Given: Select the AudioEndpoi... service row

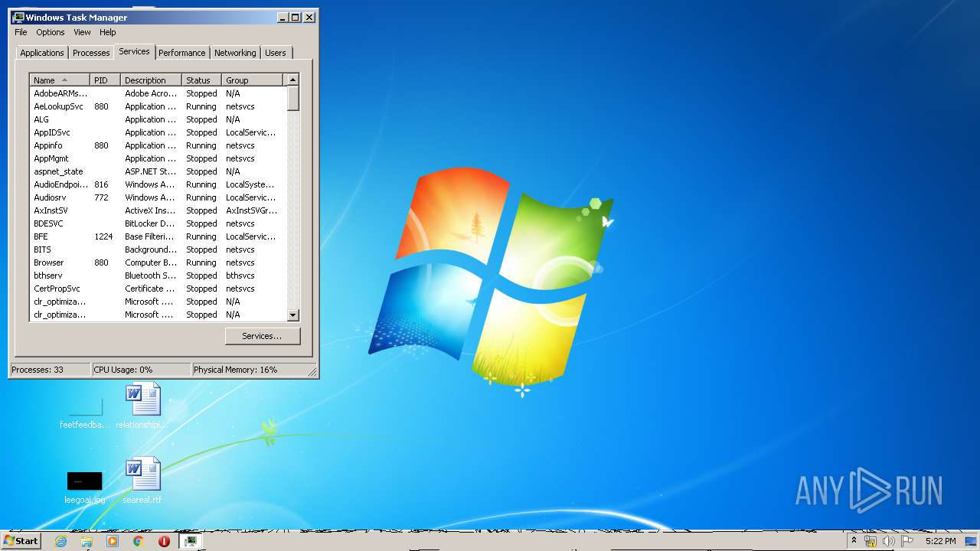Looking at the screenshot, I should pos(158,184).
